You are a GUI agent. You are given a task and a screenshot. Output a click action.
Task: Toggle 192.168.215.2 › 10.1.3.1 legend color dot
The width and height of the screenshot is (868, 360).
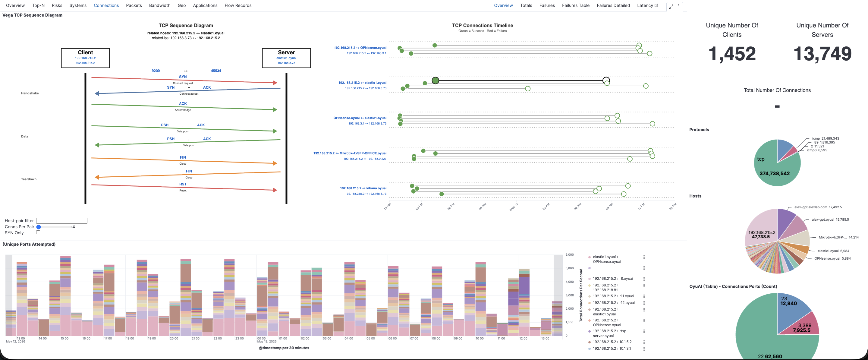(589, 349)
